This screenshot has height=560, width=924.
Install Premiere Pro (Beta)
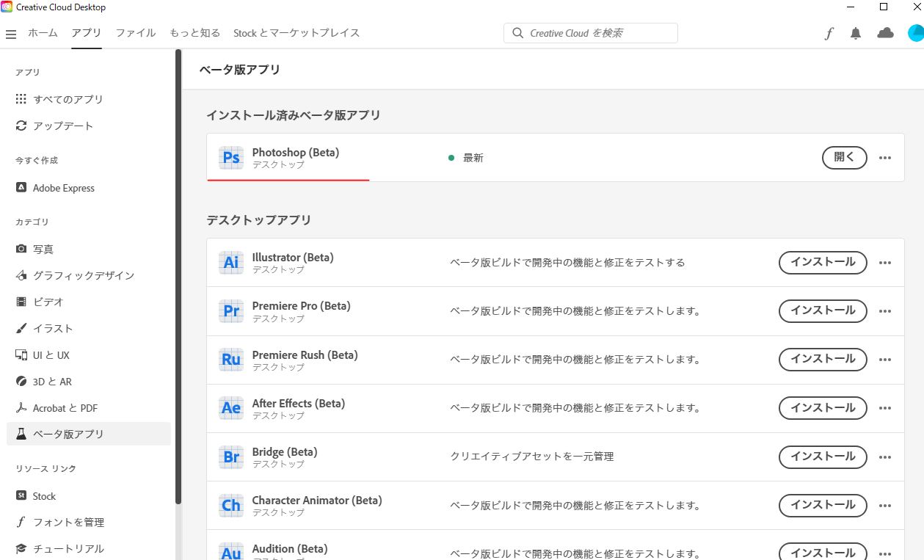point(823,310)
